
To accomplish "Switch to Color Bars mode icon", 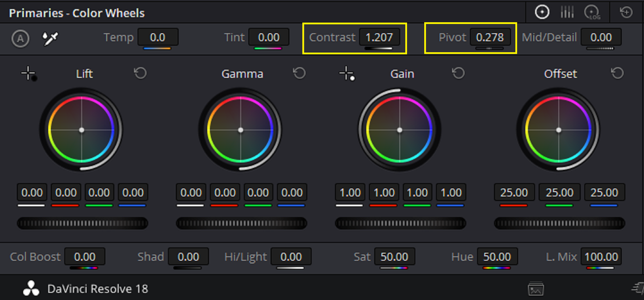I will pyautogui.click(x=567, y=12).
